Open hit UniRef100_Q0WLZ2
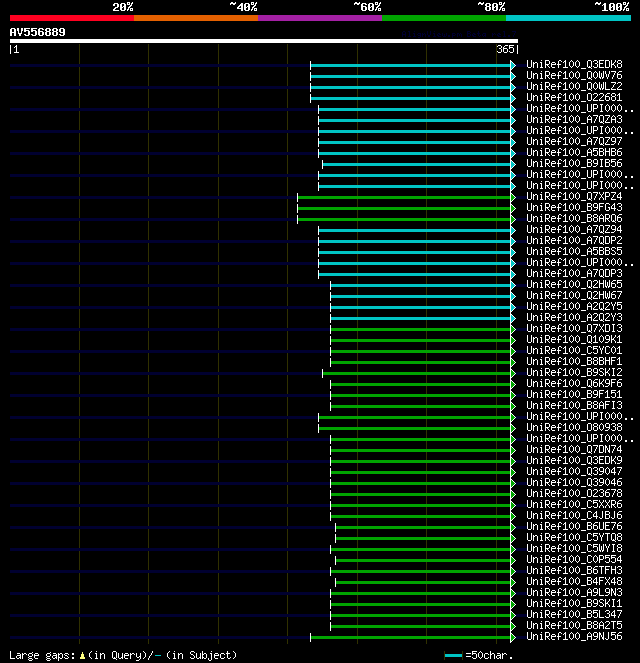 coord(574,86)
